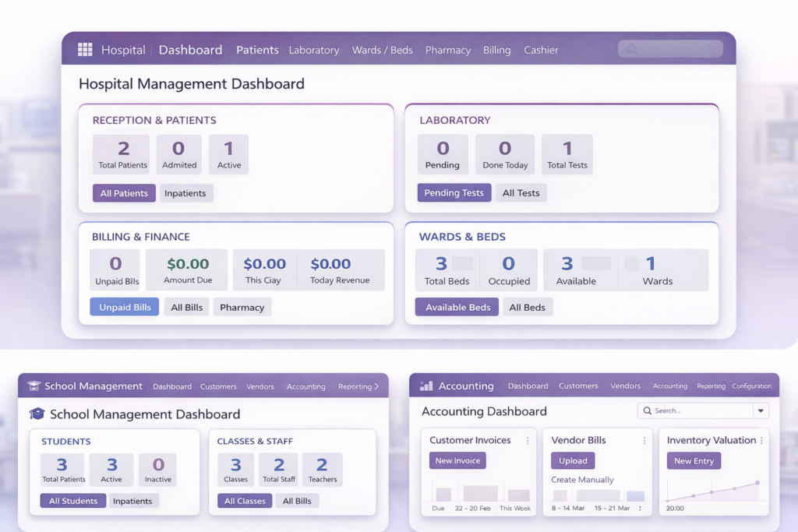Image resolution: width=798 pixels, height=532 pixels.
Task: Open Configuration menu in Accounting navbar
Action: pos(751,386)
